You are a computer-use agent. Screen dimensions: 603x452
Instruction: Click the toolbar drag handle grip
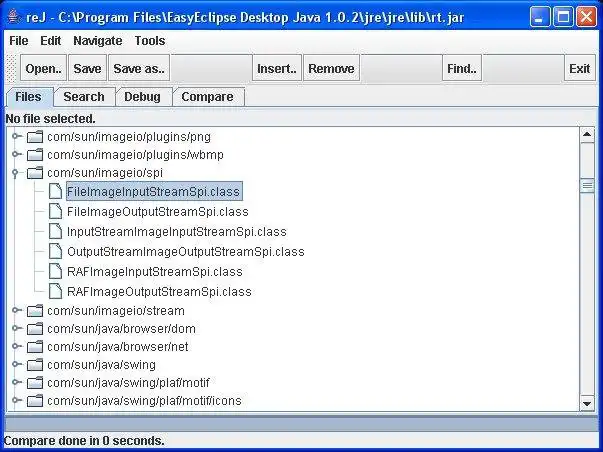[x=12, y=68]
